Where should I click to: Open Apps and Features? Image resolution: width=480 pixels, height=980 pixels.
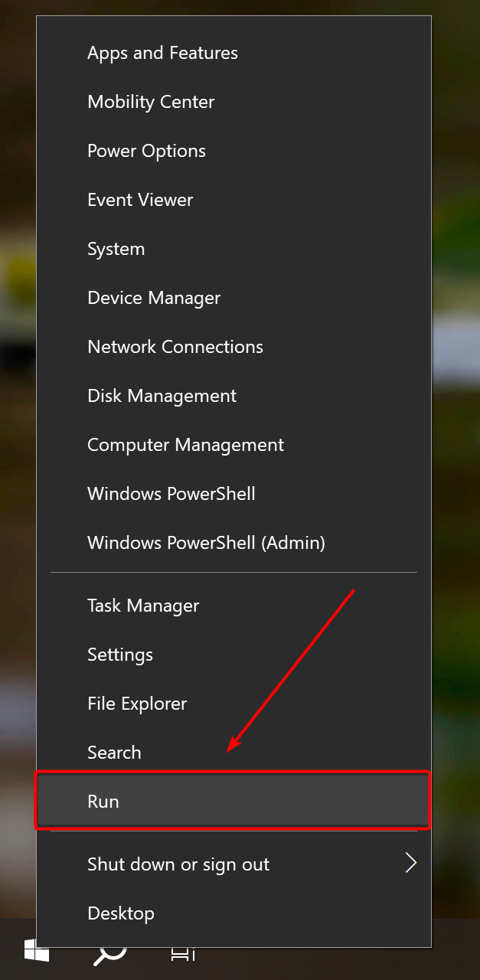pyautogui.click(x=162, y=54)
